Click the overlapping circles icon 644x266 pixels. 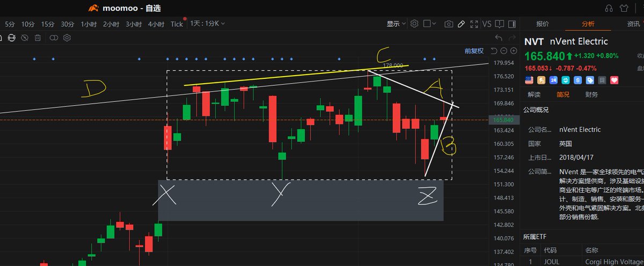(x=54, y=38)
